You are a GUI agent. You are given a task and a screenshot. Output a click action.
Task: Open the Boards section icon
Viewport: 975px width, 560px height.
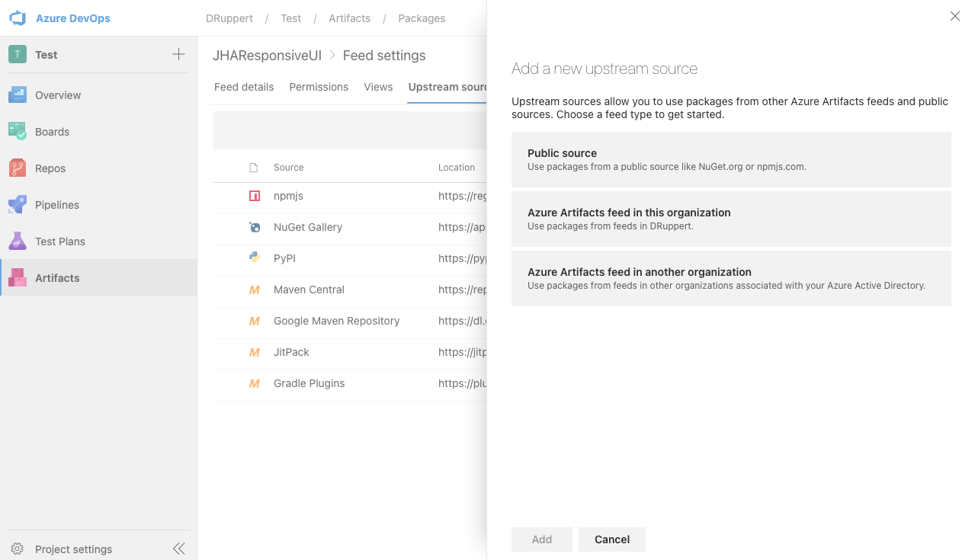[18, 132]
